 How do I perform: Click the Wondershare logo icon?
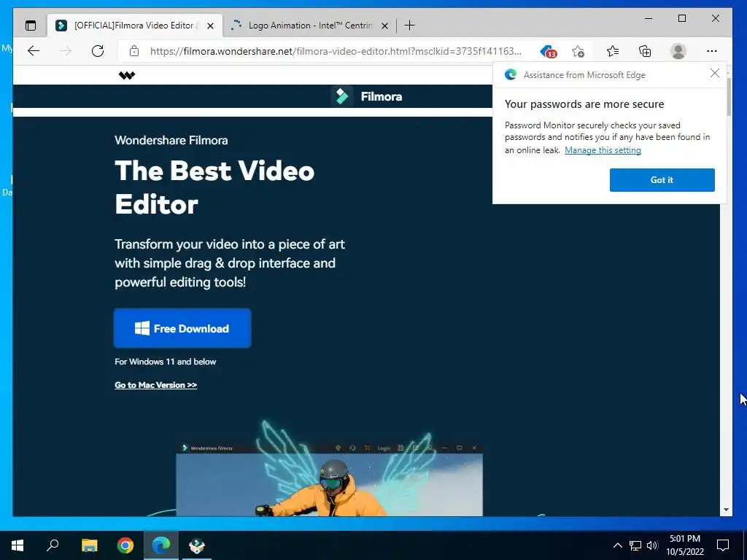(127, 75)
